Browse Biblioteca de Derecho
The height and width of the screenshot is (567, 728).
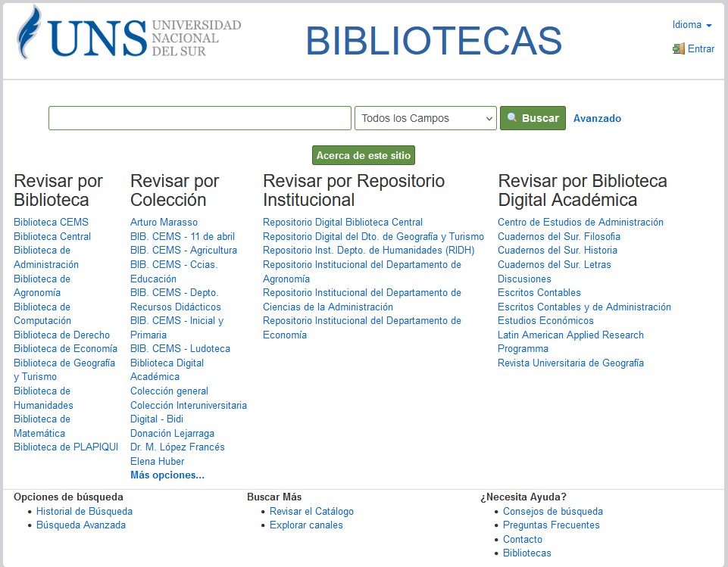click(62, 335)
